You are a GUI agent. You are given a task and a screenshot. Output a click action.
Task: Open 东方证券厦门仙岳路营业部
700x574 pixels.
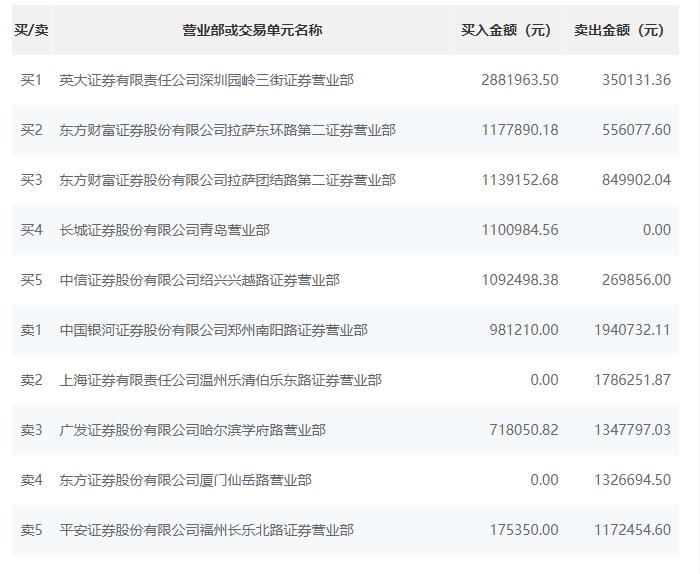186,480
